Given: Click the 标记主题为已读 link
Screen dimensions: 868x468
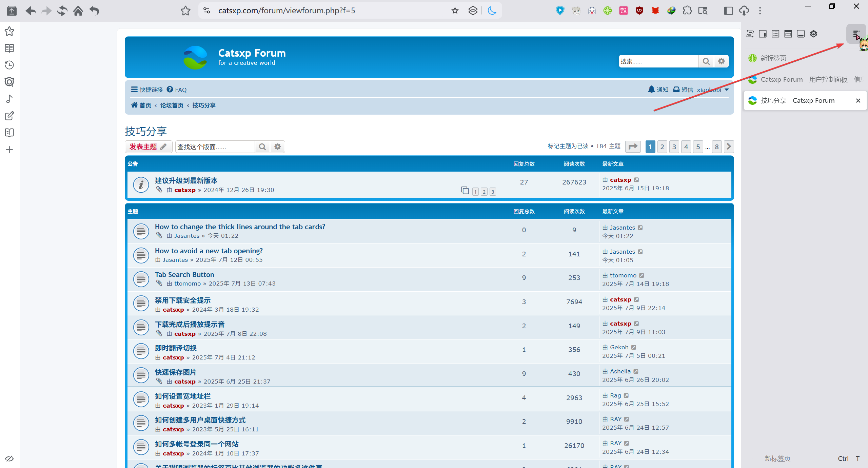Looking at the screenshot, I should (x=568, y=146).
